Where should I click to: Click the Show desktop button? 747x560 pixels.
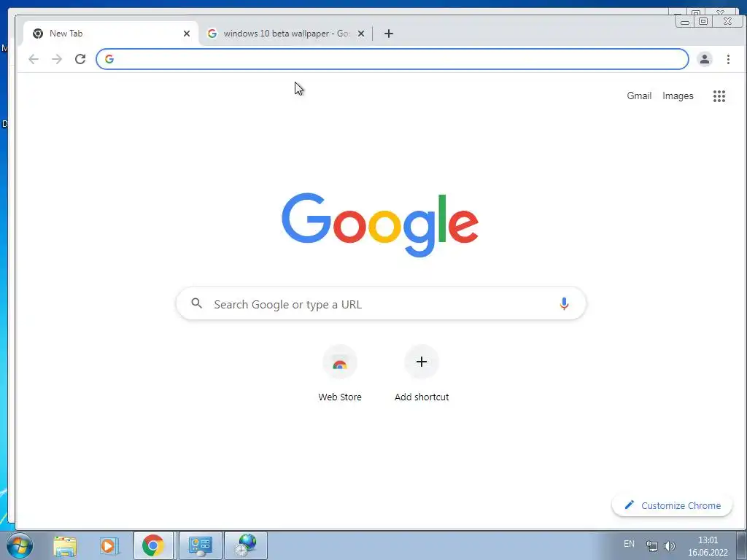coord(742,545)
